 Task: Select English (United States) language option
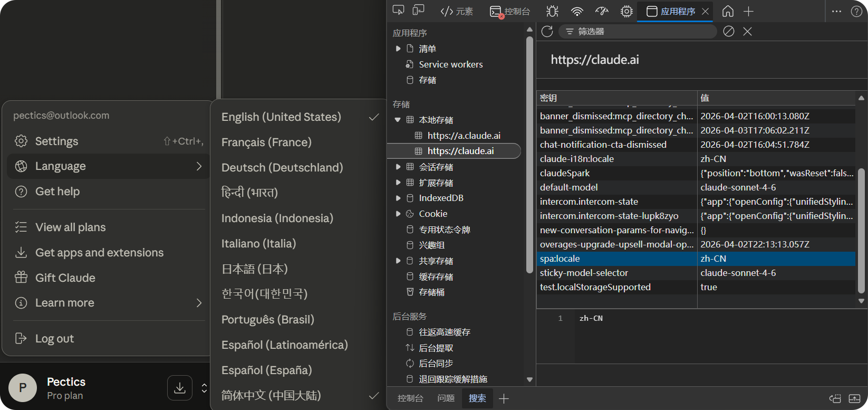(281, 117)
